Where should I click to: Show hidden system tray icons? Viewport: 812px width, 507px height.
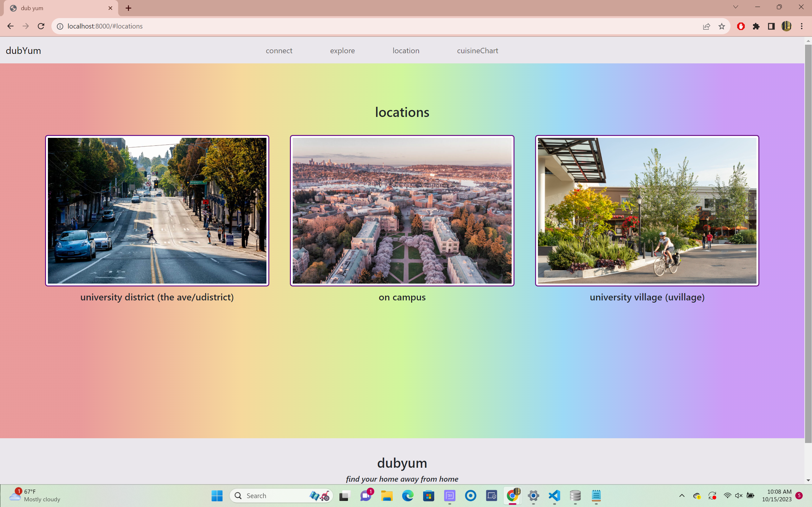682,495
